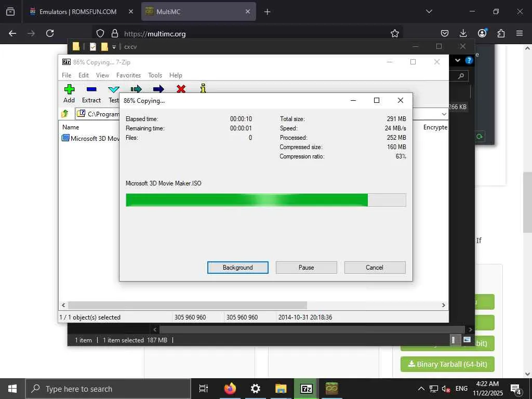Open the Firefox extensions puzzle icon
This screenshot has width=532, height=399.
(x=501, y=33)
